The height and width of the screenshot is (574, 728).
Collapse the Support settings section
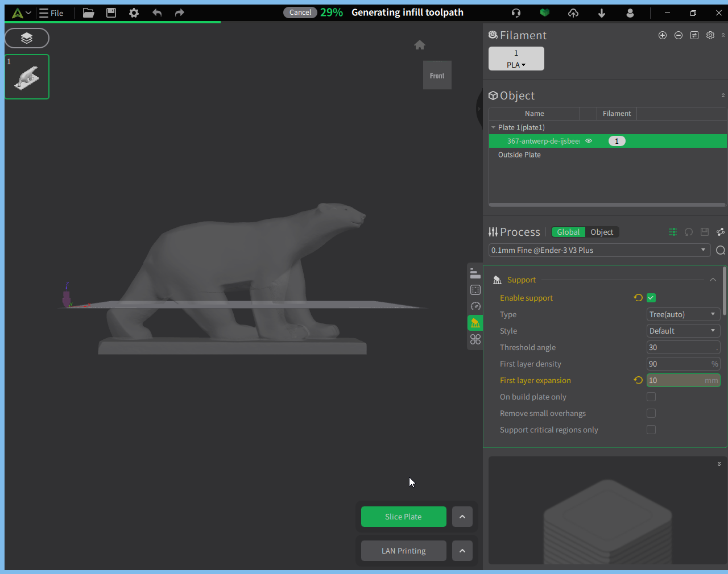713,280
